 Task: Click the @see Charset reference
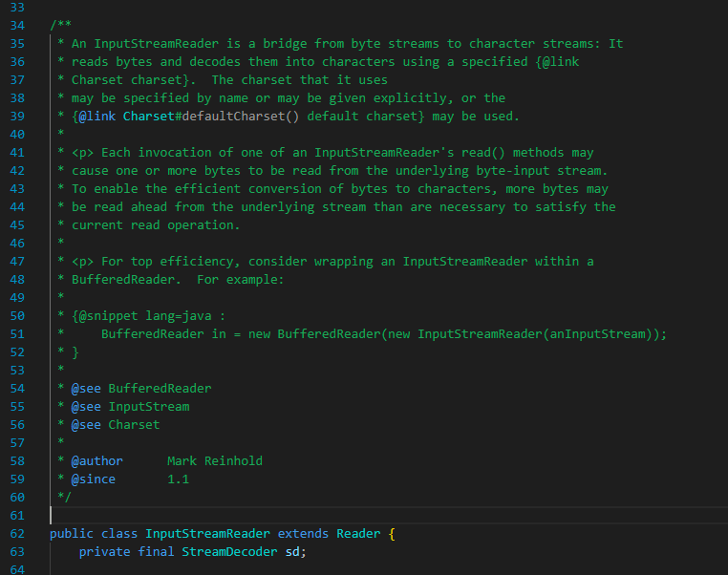(x=134, y=425)
